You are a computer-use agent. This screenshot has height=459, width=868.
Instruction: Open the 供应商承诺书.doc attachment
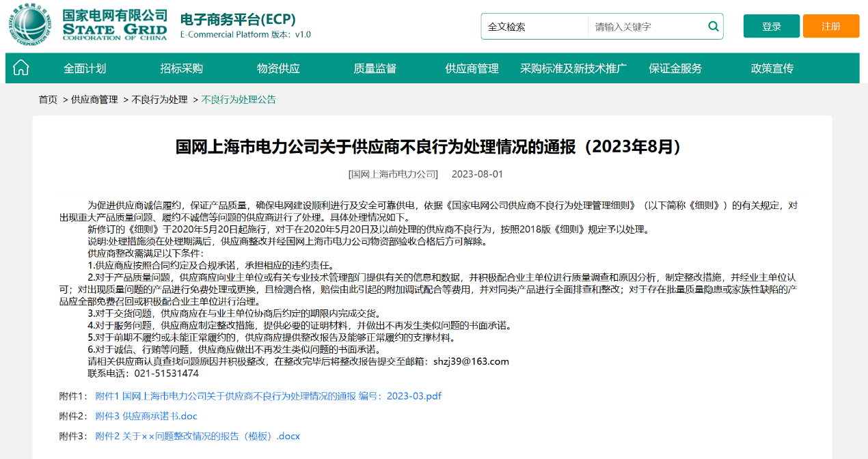(x=146, y=416)
